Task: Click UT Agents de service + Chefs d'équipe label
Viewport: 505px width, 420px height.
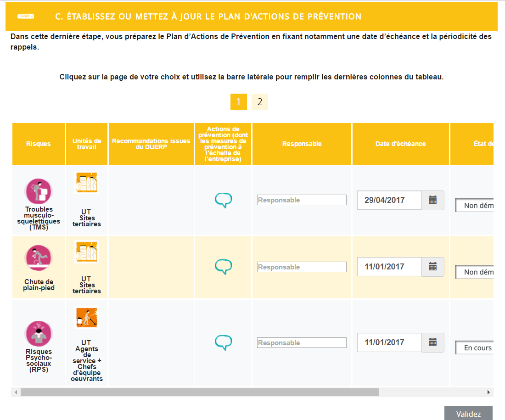Action: pos(87,361)
